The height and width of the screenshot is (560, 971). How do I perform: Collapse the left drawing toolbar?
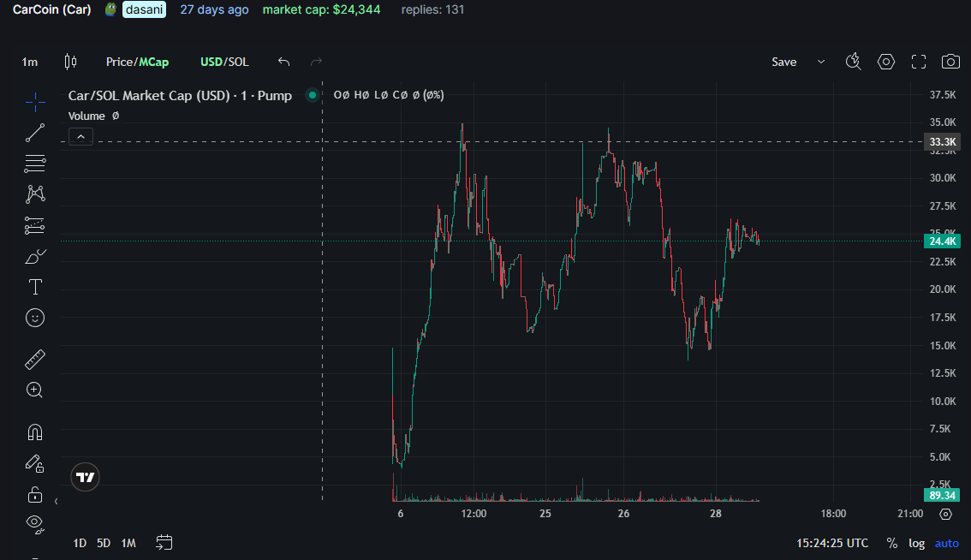point(56,501)
